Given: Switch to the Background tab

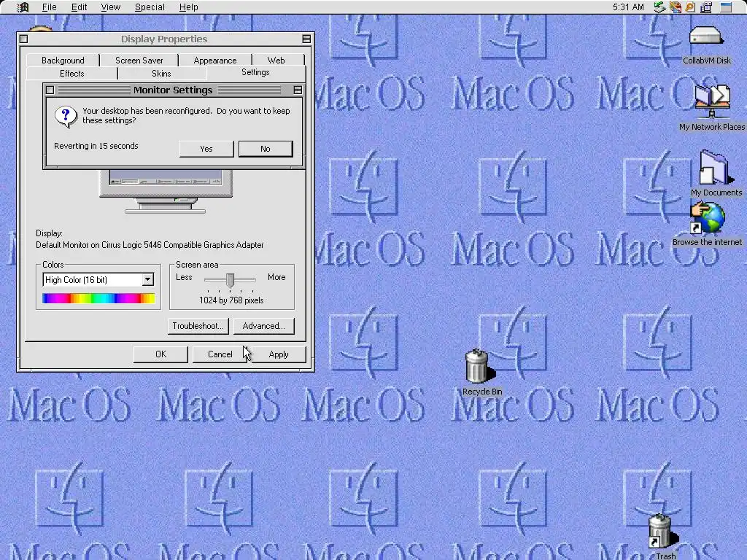Looking at the screenshot, I should tap(63, 61).
